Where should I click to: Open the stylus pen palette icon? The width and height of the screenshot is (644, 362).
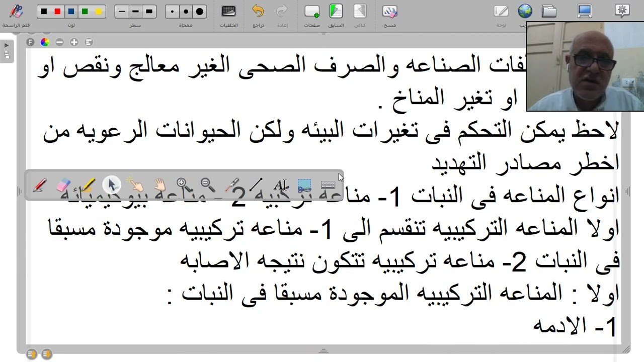tap(16, 12)
